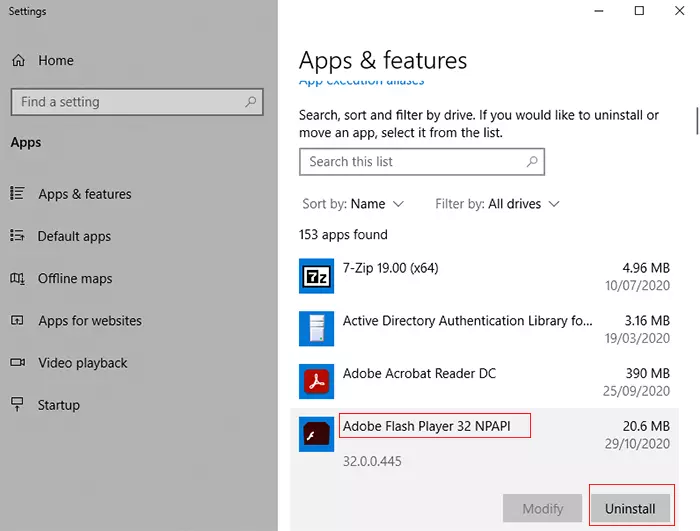Click the version number 32.0.0.445

(372, 461)
